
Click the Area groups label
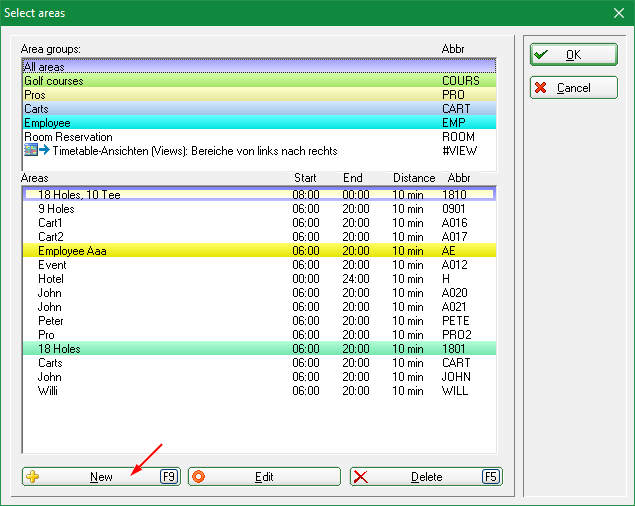(x=51, y=49)
